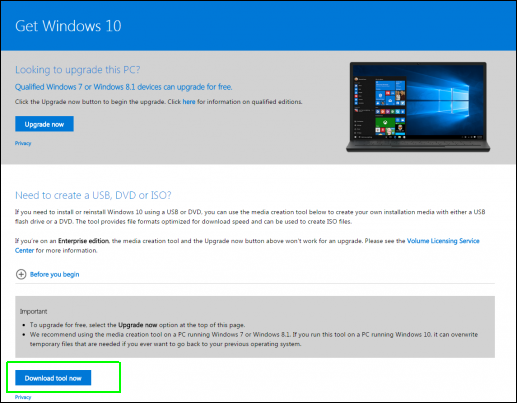Expand the circled plus icon for Before you begin

(x=21, y=274)
